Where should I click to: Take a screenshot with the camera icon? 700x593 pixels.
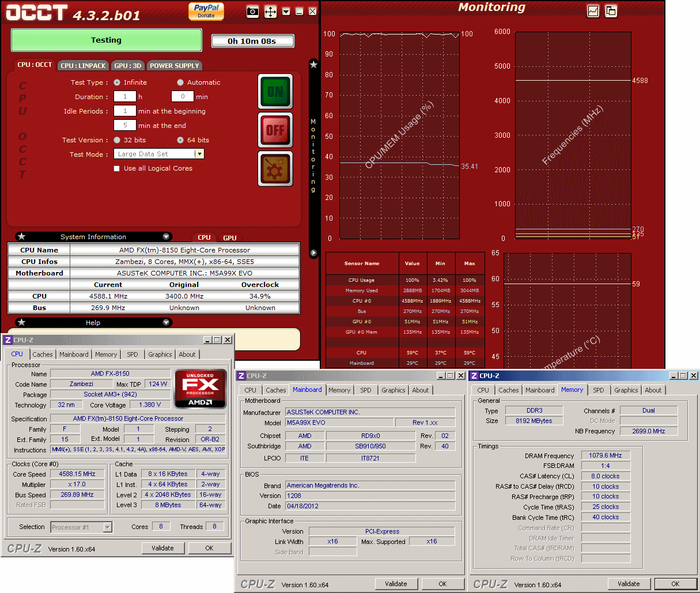pyautogui.click(x=252, y=12)
